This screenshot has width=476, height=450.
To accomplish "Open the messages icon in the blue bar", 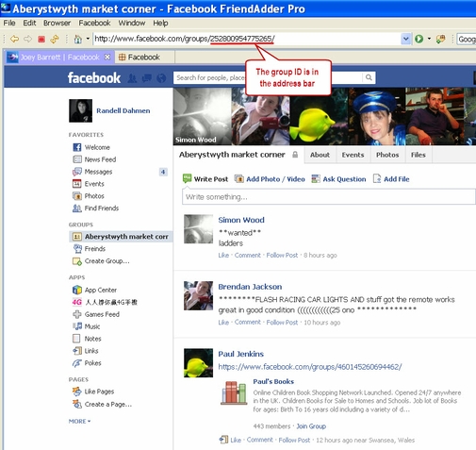I will [147, 78].
